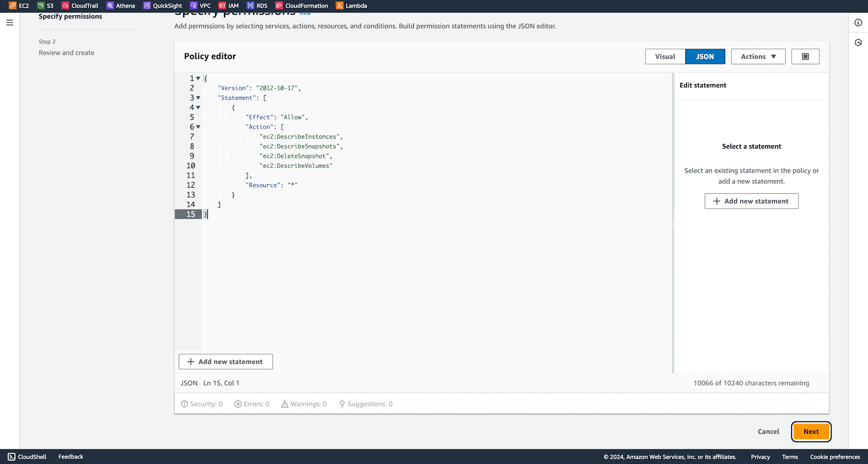
Task: Select line number 15 in the gutter
Action: 191,214
